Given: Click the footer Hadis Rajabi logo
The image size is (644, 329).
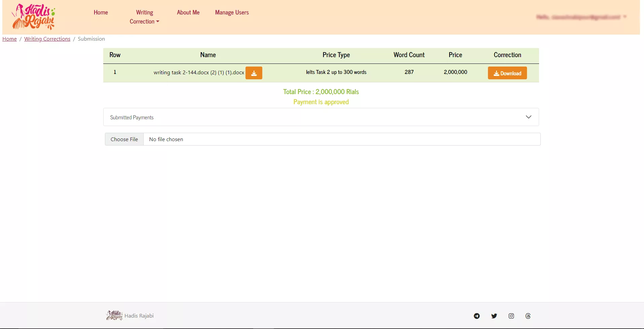Looking at the screenshot, I should (114, 316).
